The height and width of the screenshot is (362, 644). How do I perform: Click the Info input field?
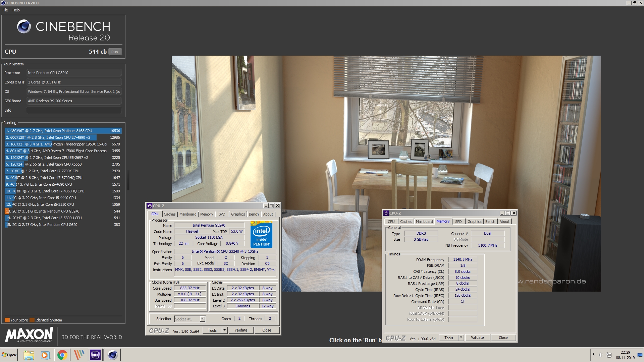point(74,110)
